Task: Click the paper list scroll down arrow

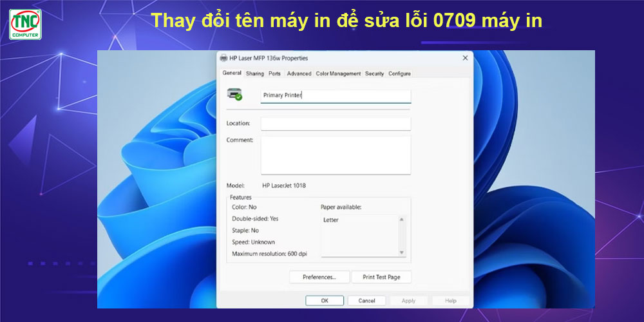Action: pos(402,252)
